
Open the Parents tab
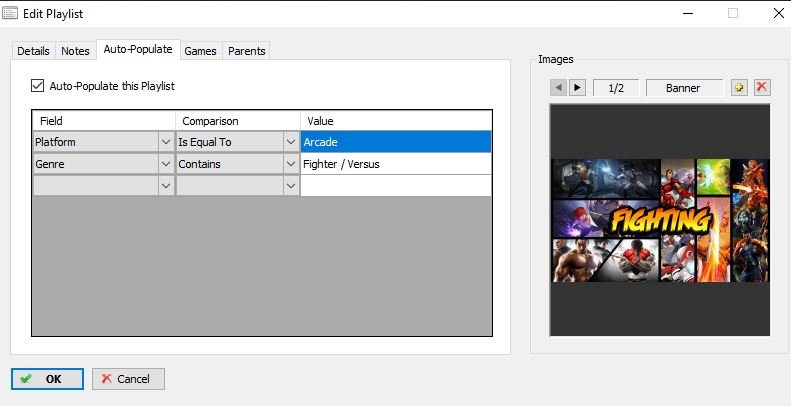coord(247,51)
